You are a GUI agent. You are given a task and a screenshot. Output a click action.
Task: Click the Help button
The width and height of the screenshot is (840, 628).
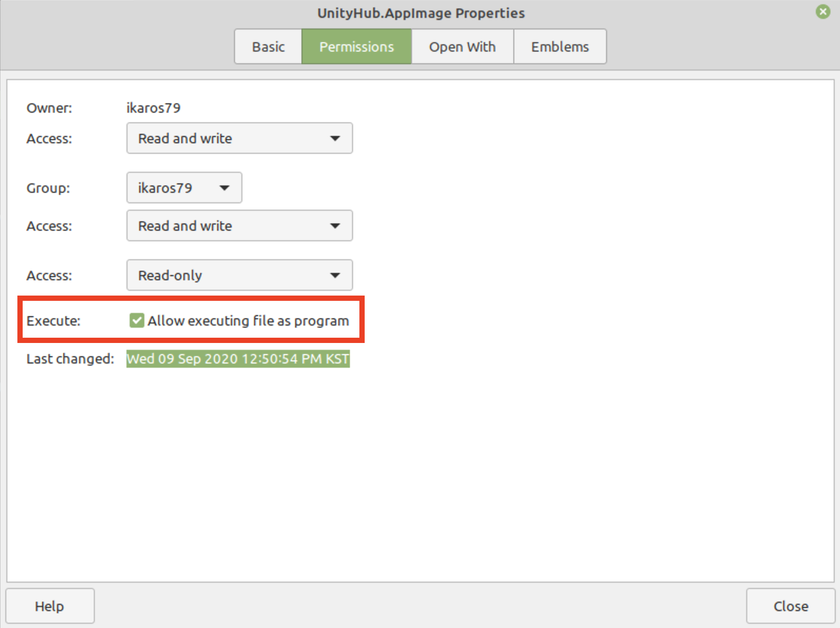(x=50, y=606)
